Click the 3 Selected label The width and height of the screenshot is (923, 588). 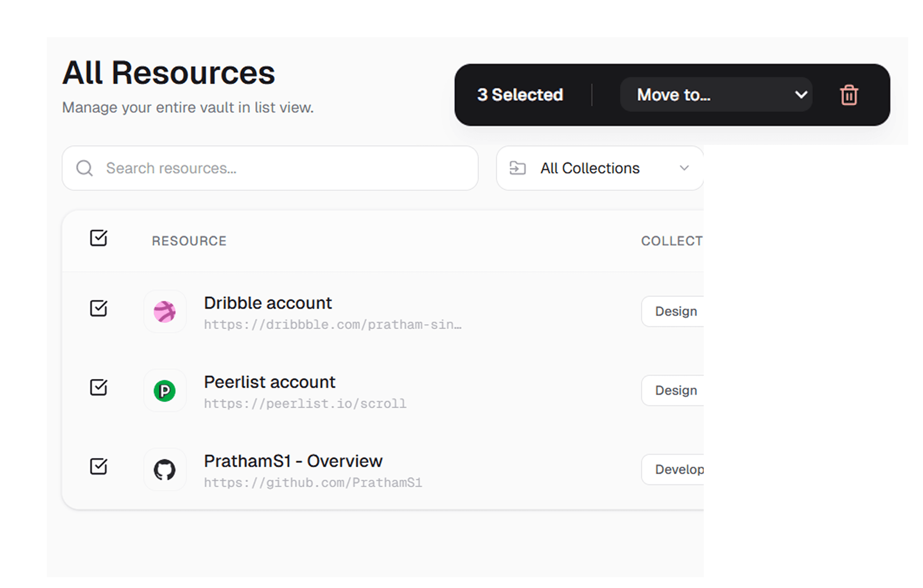(x=520, y=95)
